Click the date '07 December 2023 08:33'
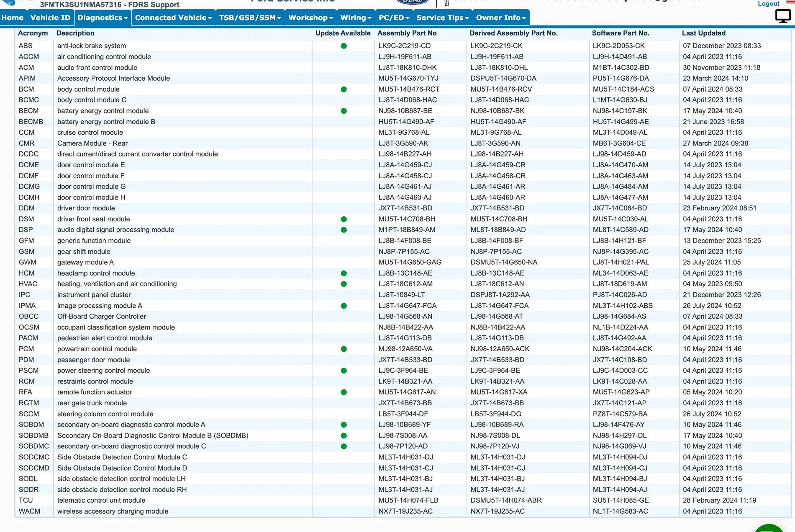Image resolution: width=795 pixels, height=532 pixels. tap(722, 46)
